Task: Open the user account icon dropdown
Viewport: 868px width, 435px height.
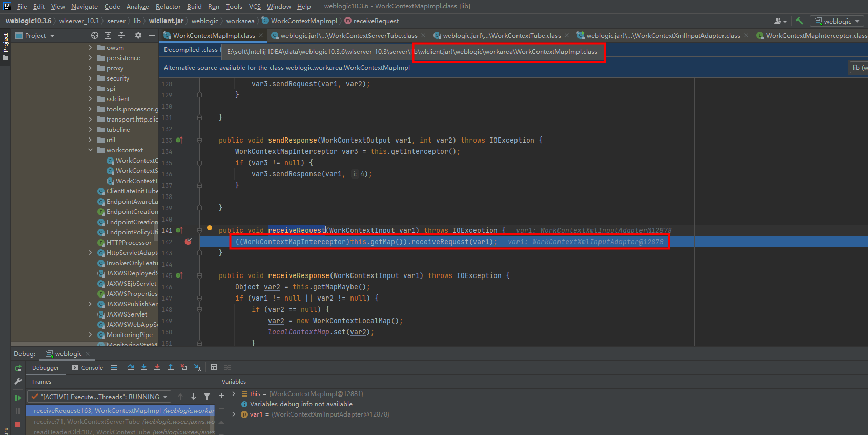Action: tap(780, 21)
